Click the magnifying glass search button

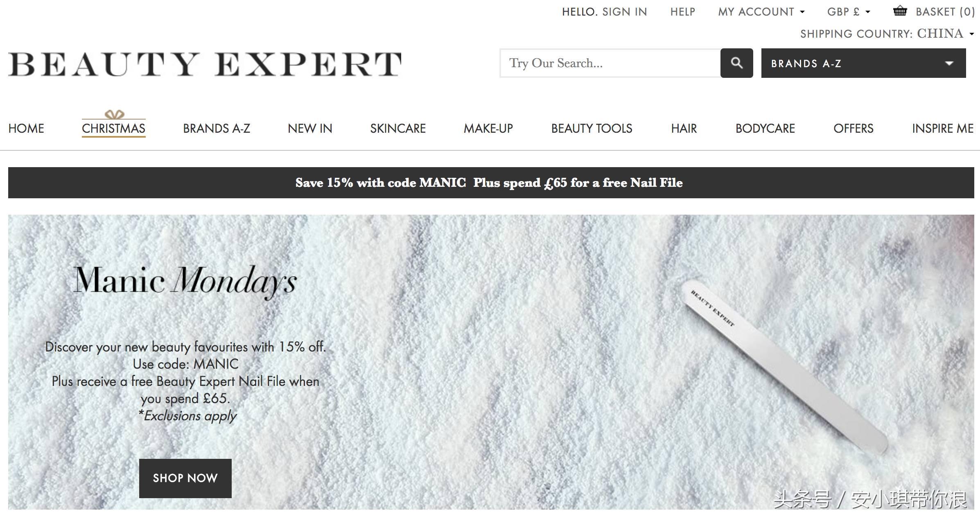point(736,63)
